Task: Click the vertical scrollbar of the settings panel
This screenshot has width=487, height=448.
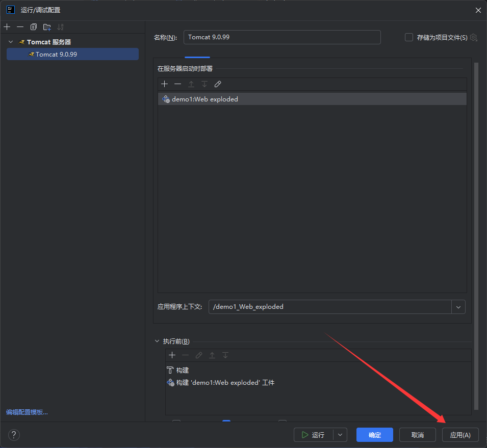Action: point(476,236)
